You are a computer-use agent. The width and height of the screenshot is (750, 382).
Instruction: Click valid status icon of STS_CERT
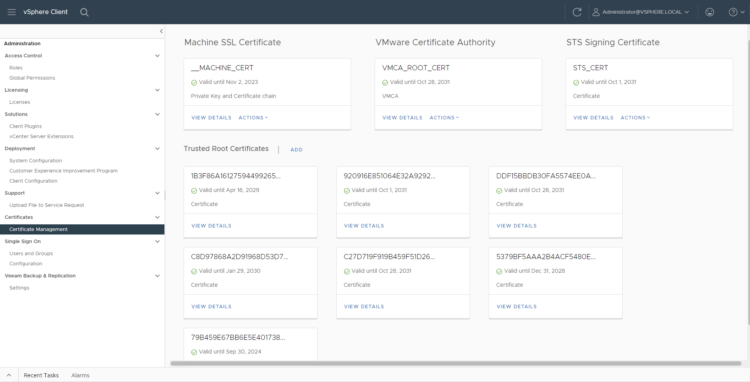pos(576,83)
